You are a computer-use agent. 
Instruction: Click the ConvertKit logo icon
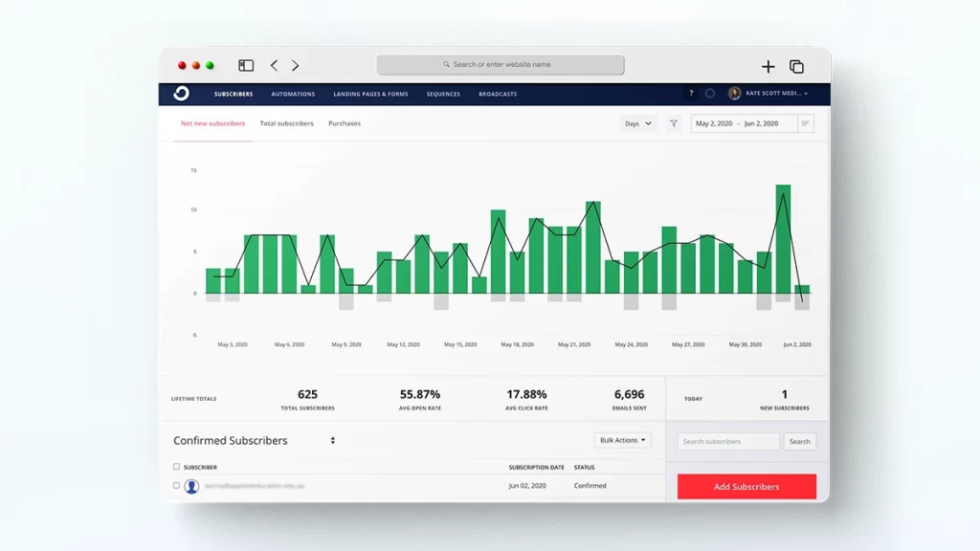(181, 94)
